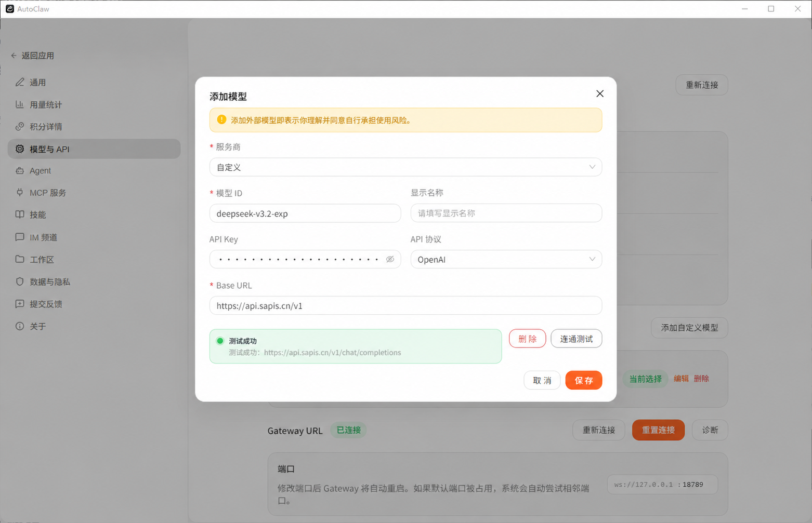This screenshot has height=523, width=812.
Task: Open IM 频道 settings section
Action: pyautogui.click(x=94, y=237)
